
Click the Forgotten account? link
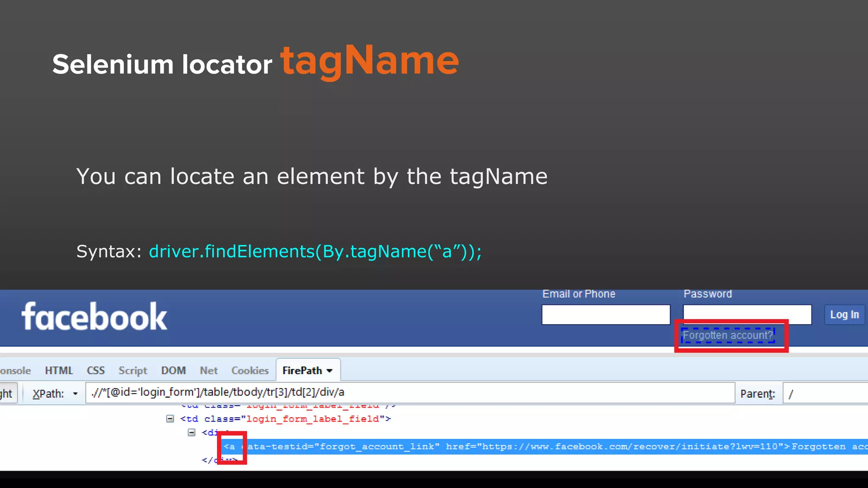pyautogui.click(x=727, y=335)
